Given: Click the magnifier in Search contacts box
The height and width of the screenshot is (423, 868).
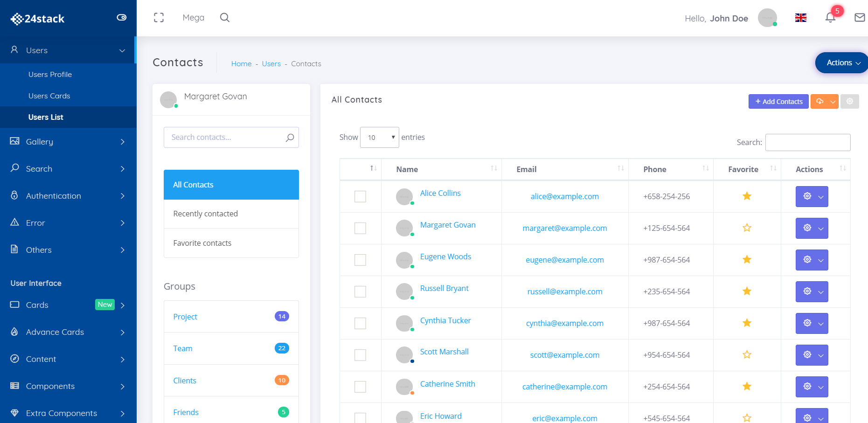Looking at the screenshot, I should (x=290, y=138).
